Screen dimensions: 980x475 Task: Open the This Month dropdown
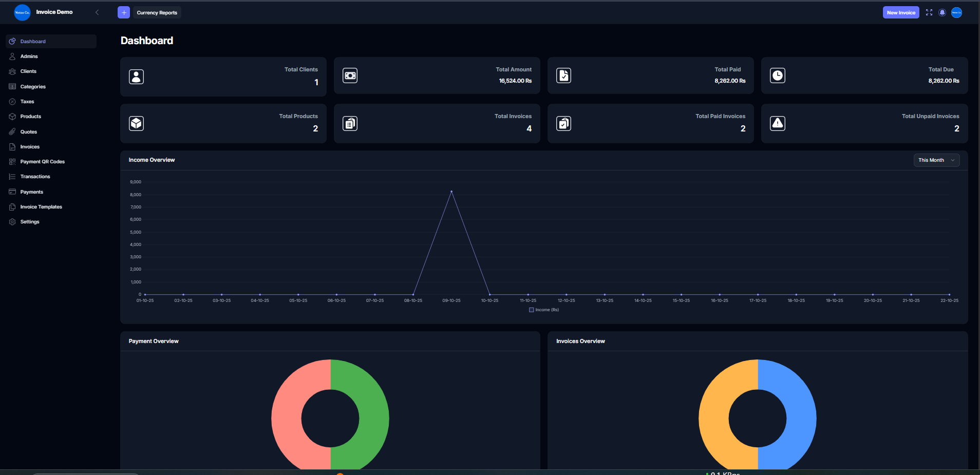pos(936,160)
